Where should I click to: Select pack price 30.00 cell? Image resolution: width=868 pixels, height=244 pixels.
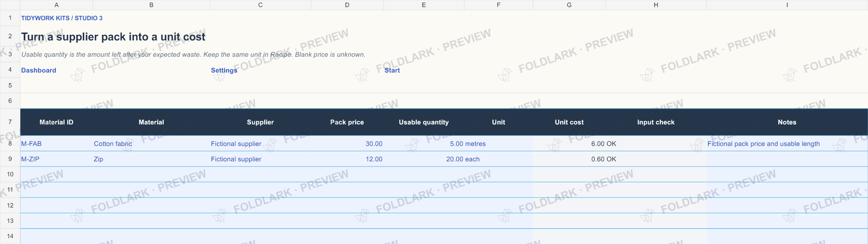[x=347, y=144]
